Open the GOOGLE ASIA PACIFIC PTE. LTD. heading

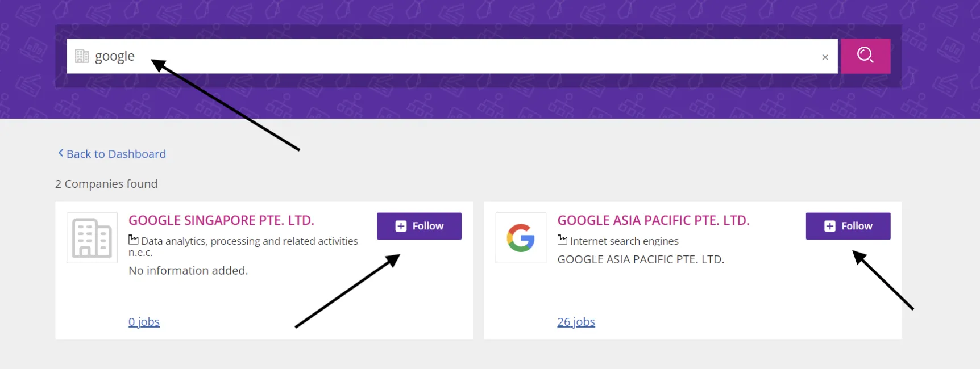(x=653, y=220)
